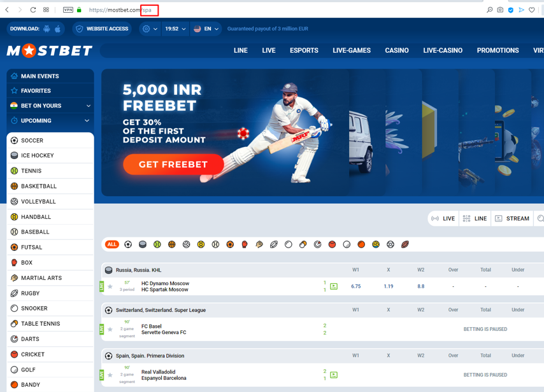Click the browser search magnifier icon
544x392 pixels.
[489, 10]
